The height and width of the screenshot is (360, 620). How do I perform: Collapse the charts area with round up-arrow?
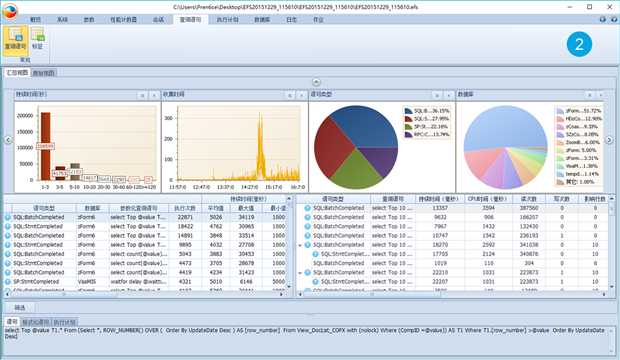tap(316, 82)
